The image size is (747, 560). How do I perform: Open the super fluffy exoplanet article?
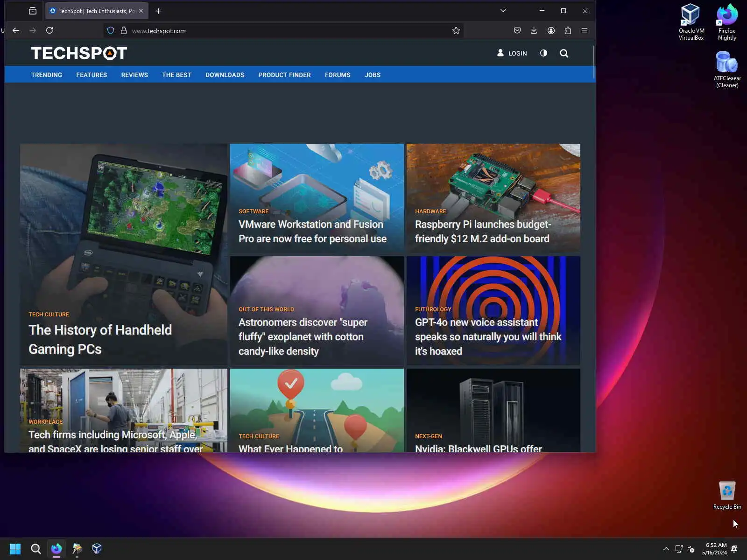click(303, 336)
